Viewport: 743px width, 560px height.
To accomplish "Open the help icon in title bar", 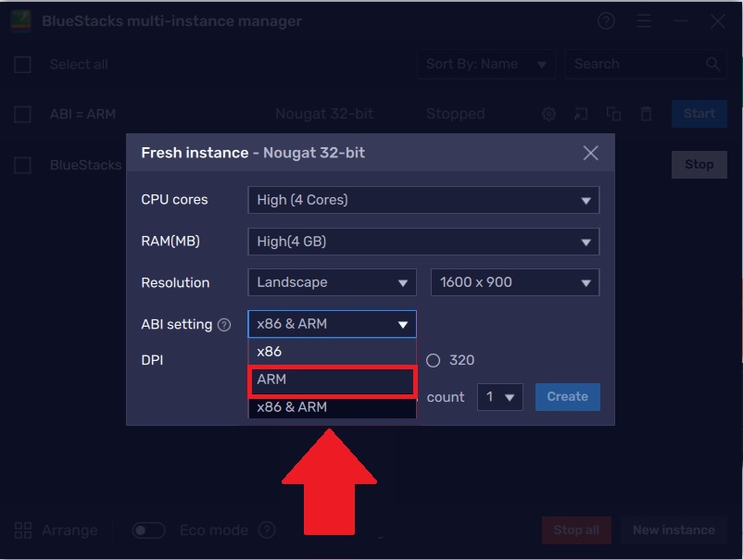I will pyautogui.click(x=606, y=21).
